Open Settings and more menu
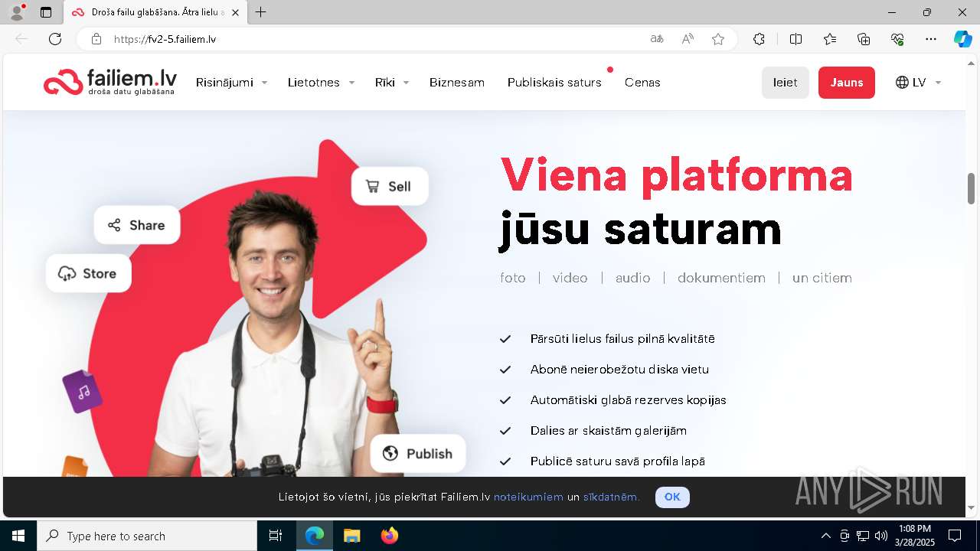The image size is (980, 551). (931, 39)
